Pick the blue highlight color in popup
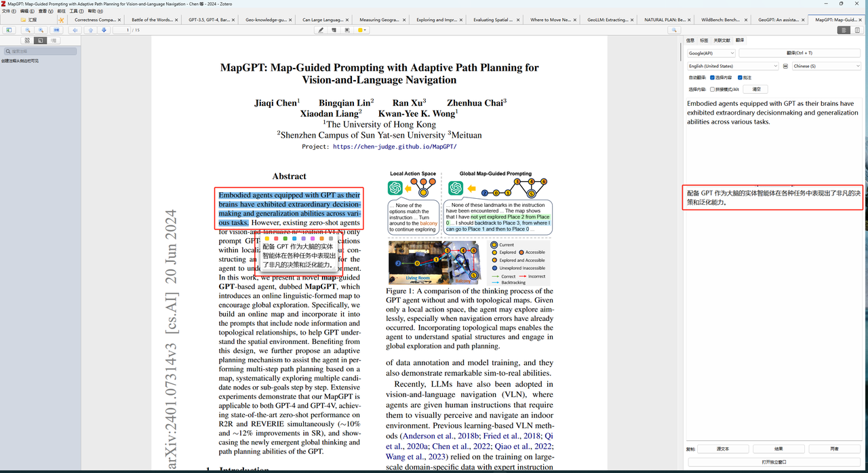 click(x=294, y=238)
